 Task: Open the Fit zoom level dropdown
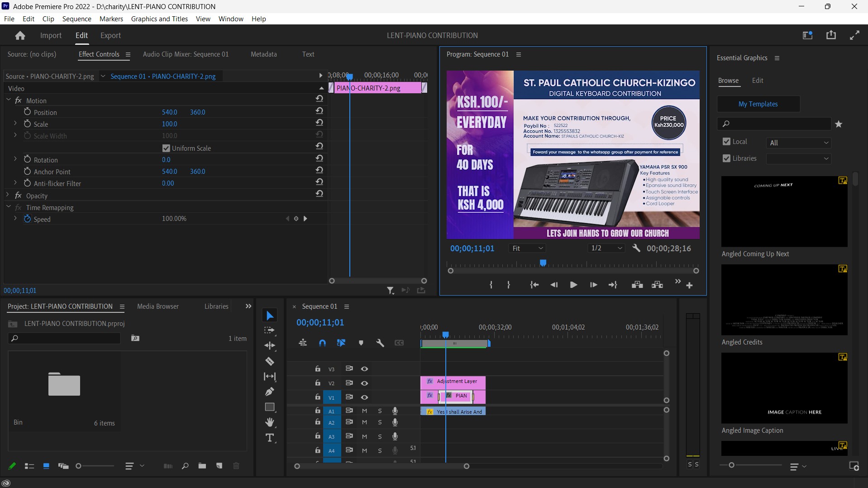(x=528, y=248)
